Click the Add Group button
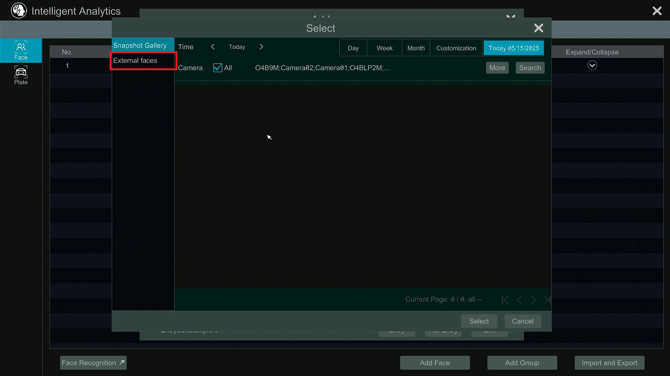This screenshot has height=376, width=670. click(522, 363)
